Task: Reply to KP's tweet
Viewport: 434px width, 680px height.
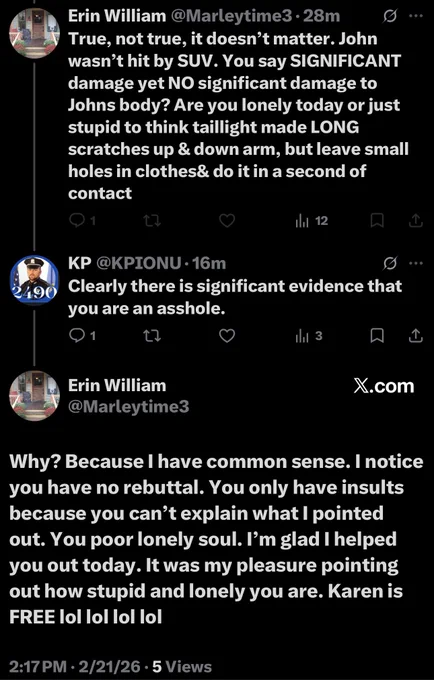Action: 82,336
